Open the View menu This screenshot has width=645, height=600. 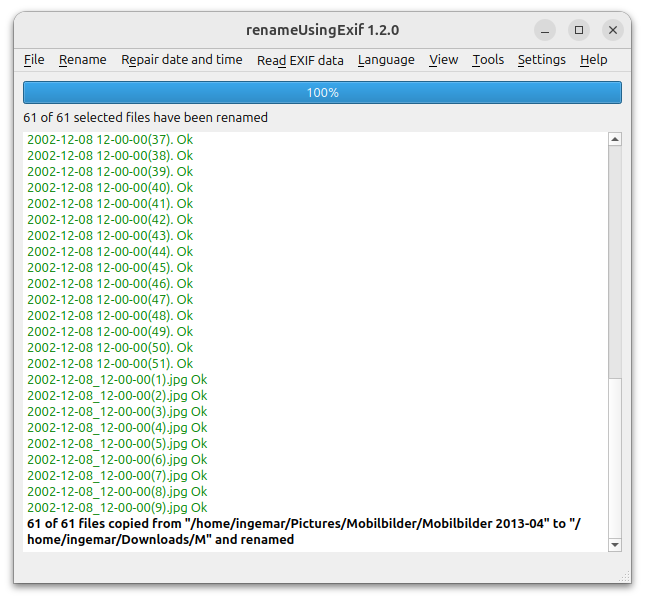[x=443, y=60]
